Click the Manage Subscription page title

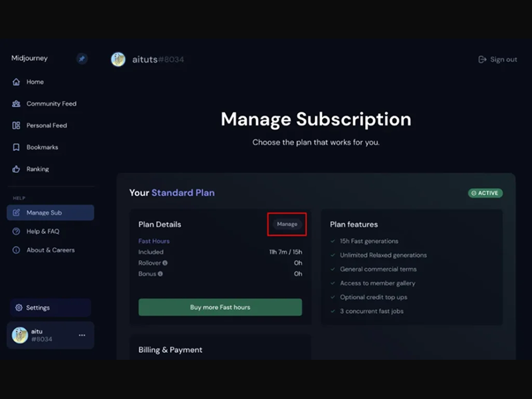316,120
